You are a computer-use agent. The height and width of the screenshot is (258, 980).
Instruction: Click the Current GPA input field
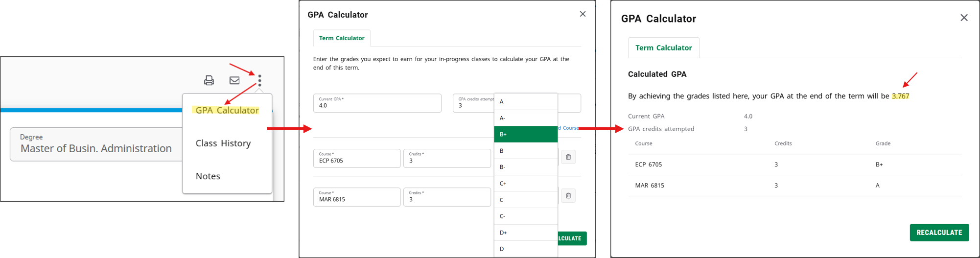(x=377, y=103)
